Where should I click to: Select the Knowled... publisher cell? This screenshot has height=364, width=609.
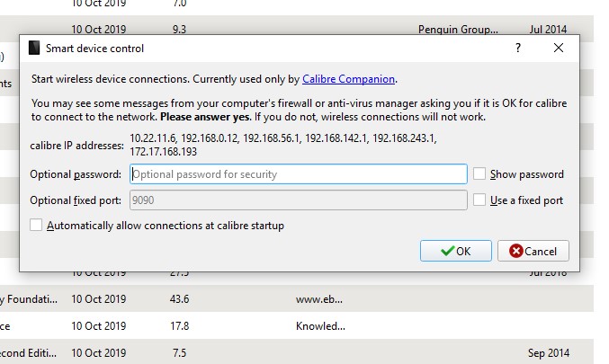click(320, 326)
